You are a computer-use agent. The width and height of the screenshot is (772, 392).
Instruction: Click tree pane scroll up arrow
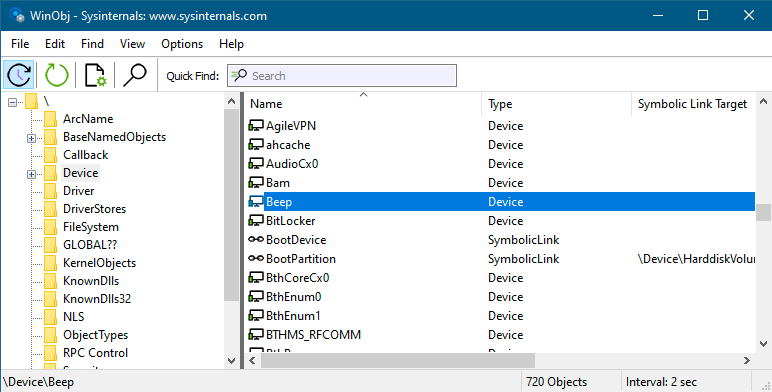(231, 101)
